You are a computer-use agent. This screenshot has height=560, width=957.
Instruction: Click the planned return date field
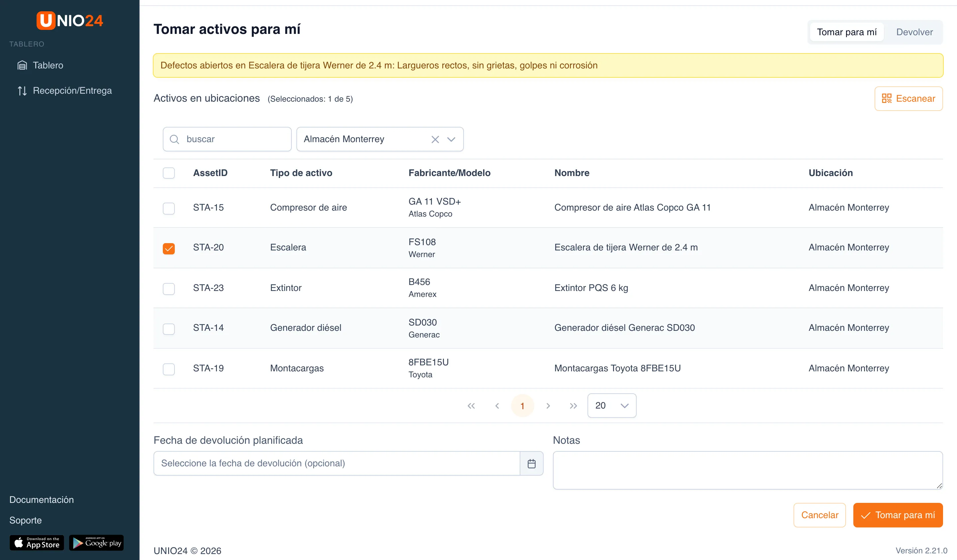[337, 463]
